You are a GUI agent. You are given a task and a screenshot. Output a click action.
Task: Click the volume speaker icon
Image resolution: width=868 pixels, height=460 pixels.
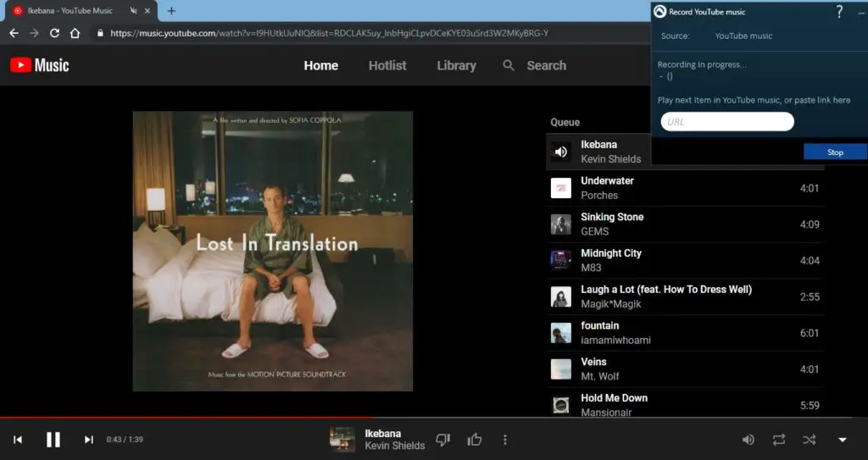(x=748, y=440)
